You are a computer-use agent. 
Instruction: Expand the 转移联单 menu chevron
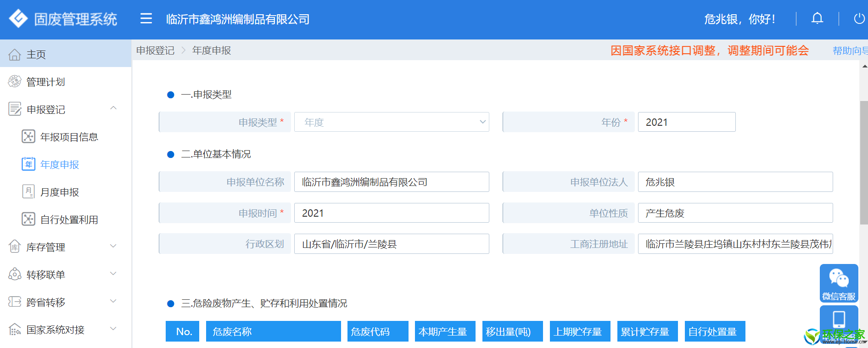pos(113,274)
